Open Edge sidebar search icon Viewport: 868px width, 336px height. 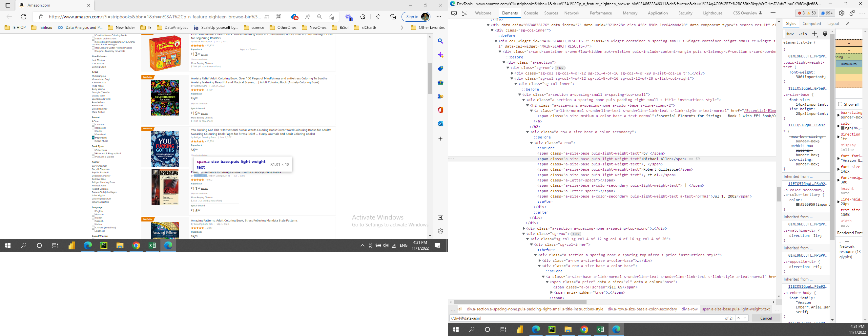[x=441, y=41]
